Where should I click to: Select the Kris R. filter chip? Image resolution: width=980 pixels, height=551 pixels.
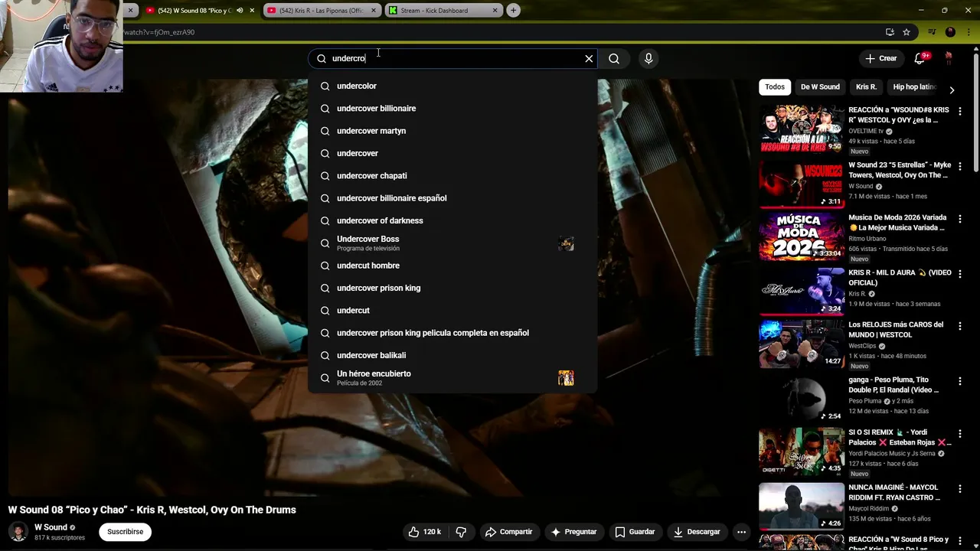(x=866, y=87)
